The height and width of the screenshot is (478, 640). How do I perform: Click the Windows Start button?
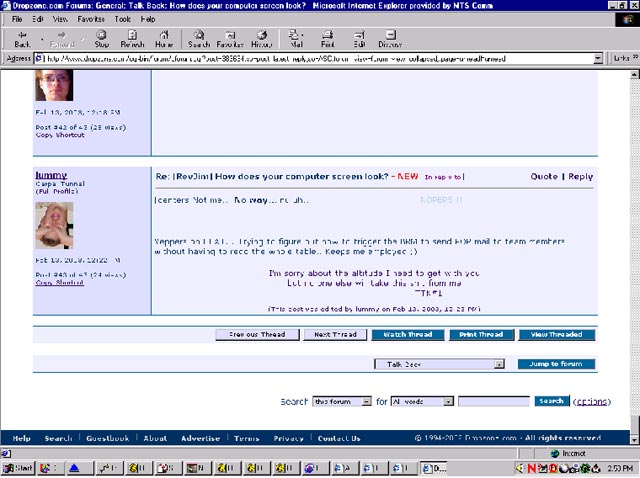pyautogui.click(x=18, y=468)
